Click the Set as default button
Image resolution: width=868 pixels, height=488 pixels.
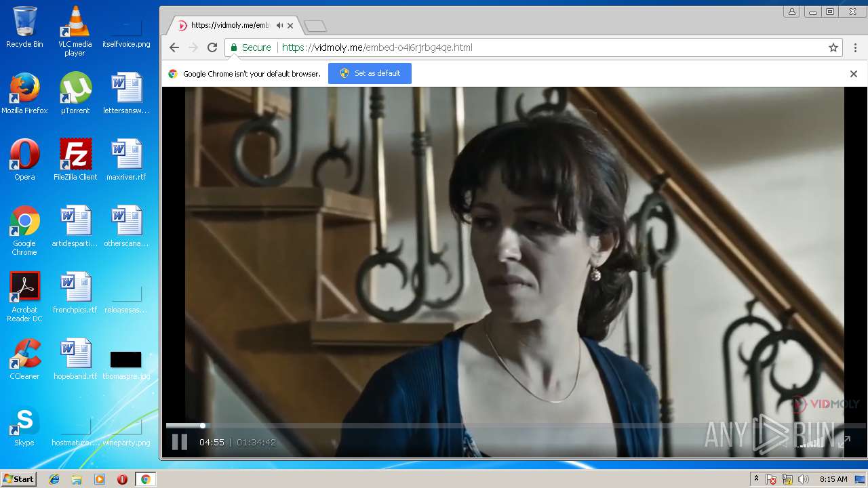tap(370, 73)
